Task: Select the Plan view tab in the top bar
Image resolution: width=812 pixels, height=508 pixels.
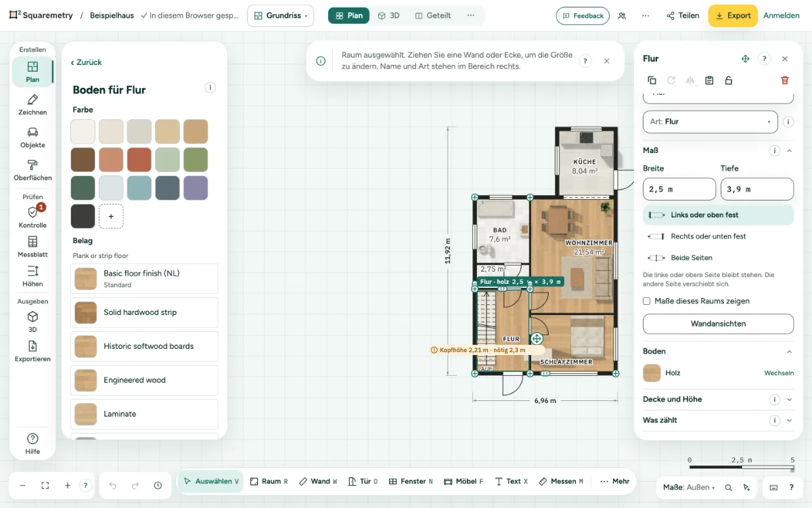Action: tap(349, 16)
